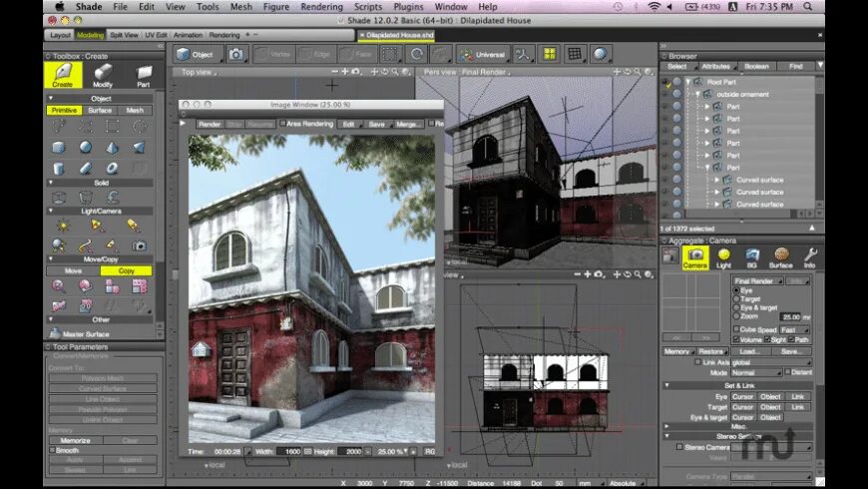Switch to the UV Edit tab
This screenshot has height=489, width=868.
click(156, 35)
